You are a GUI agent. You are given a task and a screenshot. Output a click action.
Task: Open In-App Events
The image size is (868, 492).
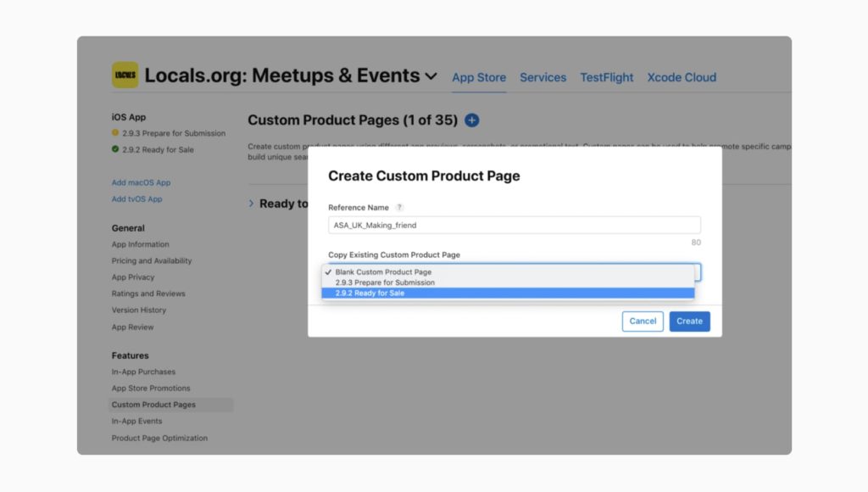click(136, 421)
